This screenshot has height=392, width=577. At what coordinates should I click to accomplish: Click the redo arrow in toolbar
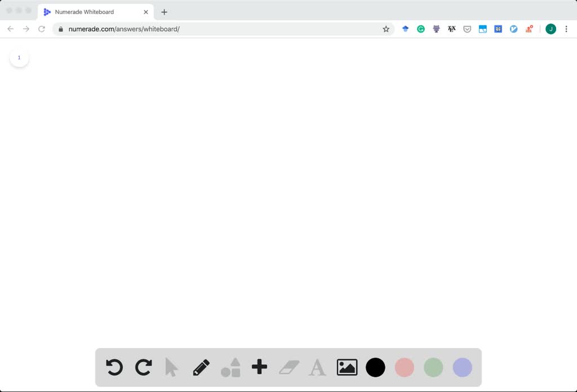pyautogui.click(x=144, y=367)
